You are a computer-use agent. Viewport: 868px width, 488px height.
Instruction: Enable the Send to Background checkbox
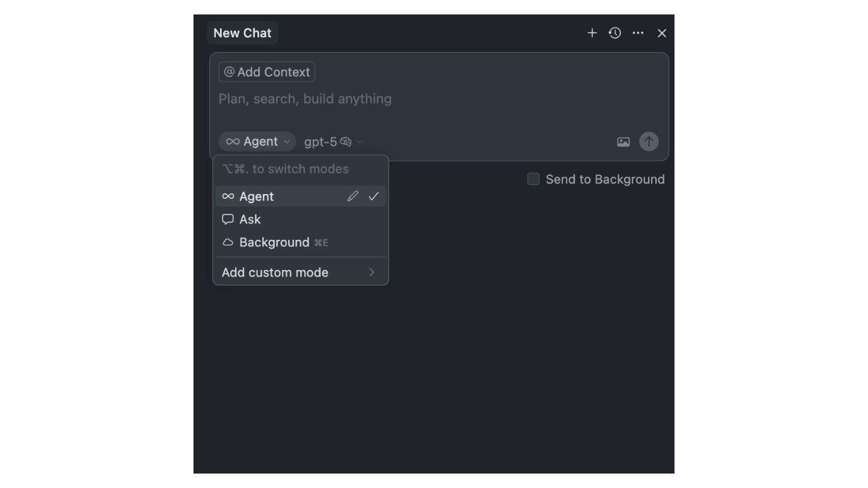533,179
